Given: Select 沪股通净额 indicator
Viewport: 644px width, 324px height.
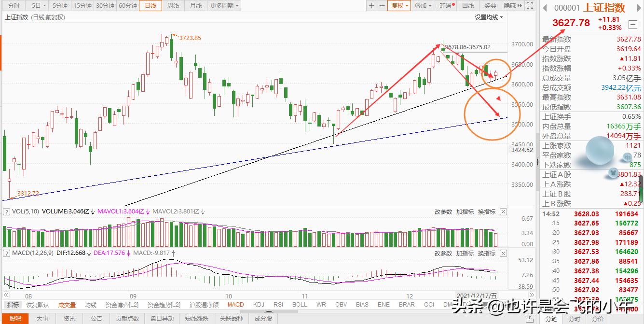Looking at the screenshot, I should click(x=204, y=305).
